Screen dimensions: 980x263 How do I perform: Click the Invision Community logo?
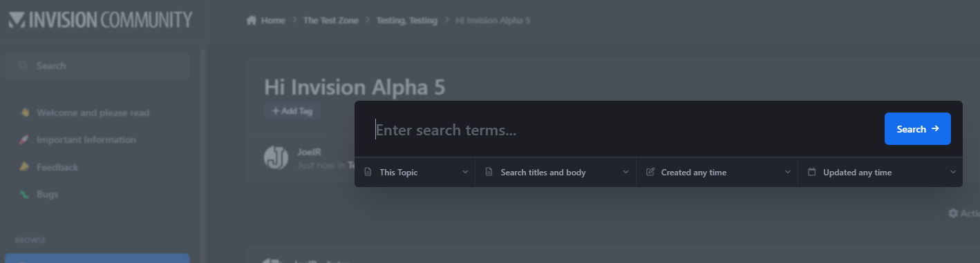[101, 20]
